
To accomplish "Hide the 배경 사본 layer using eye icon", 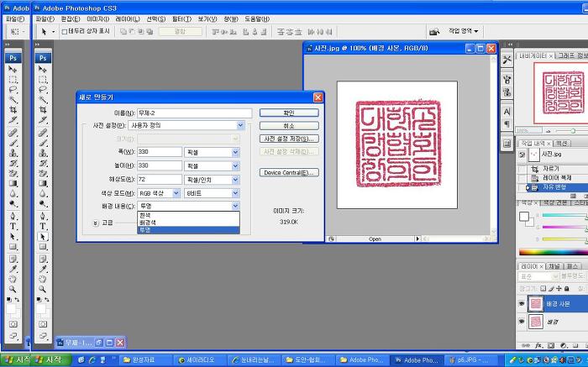I will 522,305.
